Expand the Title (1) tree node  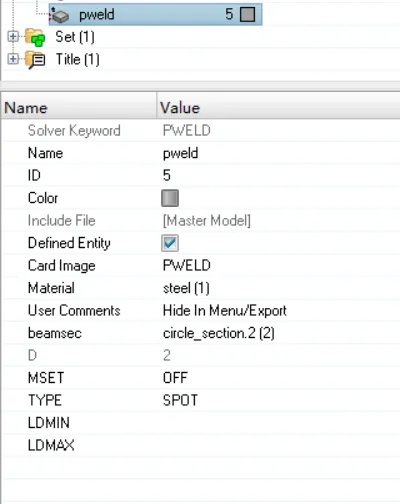click(13, 59)
